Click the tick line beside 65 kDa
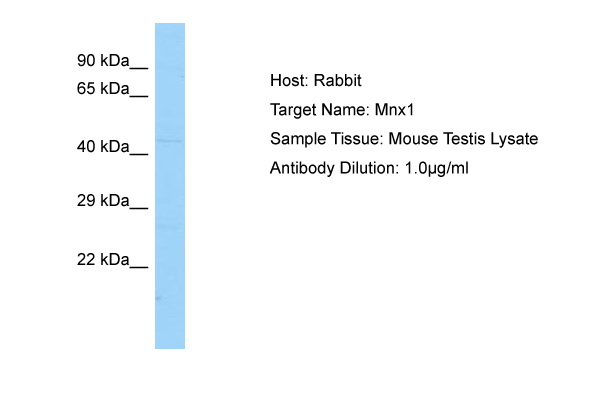Image resolution: width=600 pixels, height=400 pixels. [139, 96]
